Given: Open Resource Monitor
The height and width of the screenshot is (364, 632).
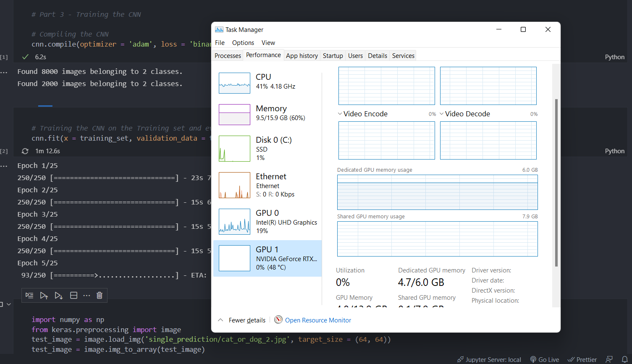Looking at the screenshot, I should [x=317, y=320].
